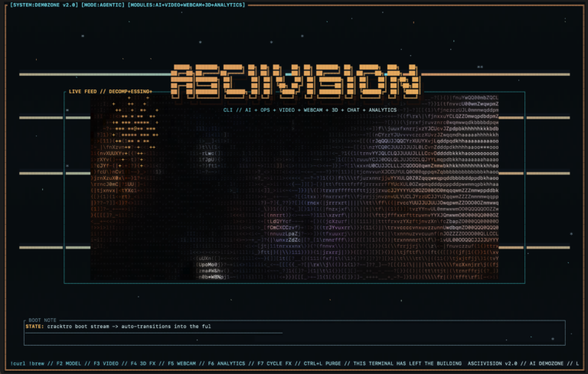Select F3 VIDEO in the footer bar
Viewport: 588px width, 374px height.
click(x=106, y=363)
